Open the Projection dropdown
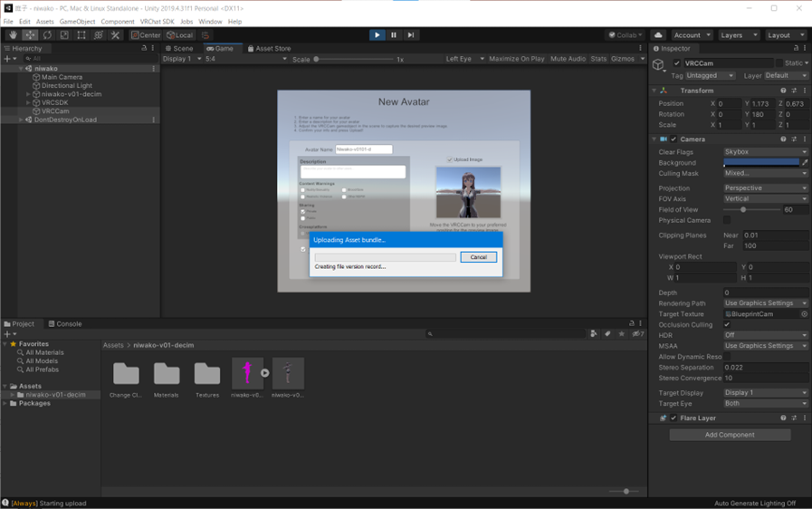The height and width of the screenshot is (509, 812). click(x=765, y=188)
